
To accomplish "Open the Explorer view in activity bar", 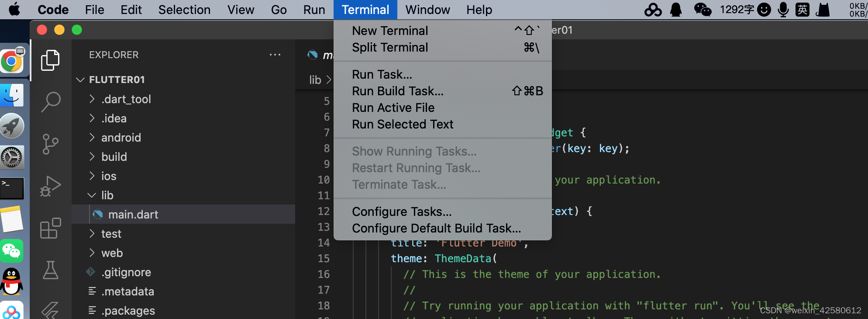I will pos(50,60).
